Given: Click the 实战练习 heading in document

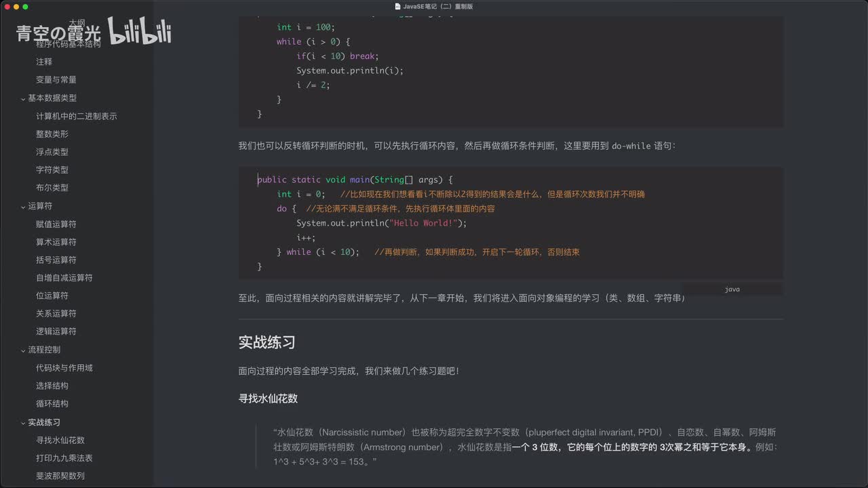Looking at the screenshot, I should point(267,342).
